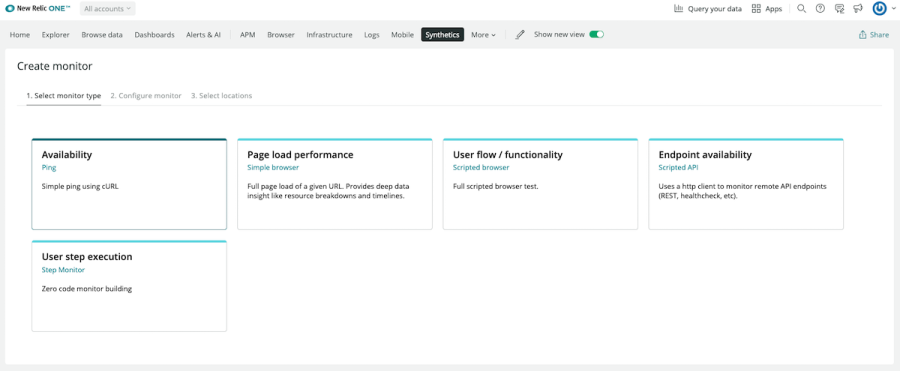Screen dimensions: 900x371
Task: Click the Scripted API subtitle link
Action: point(678,168)
